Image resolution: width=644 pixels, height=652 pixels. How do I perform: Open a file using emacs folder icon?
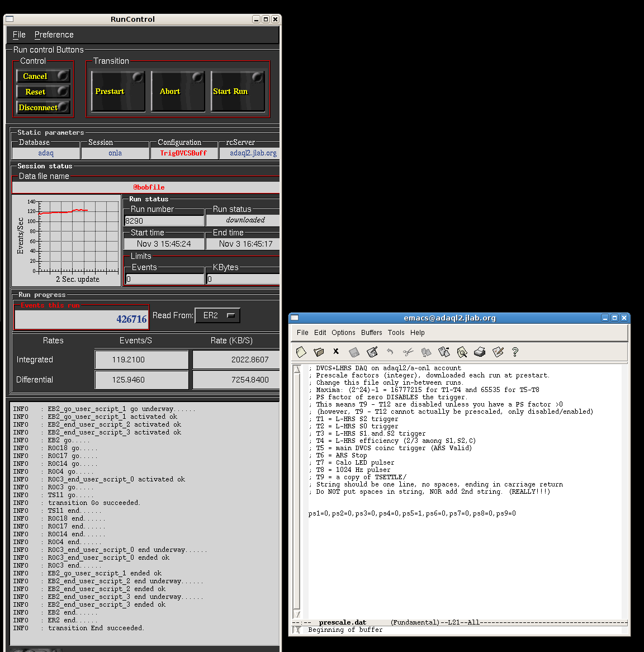point(319,352)
